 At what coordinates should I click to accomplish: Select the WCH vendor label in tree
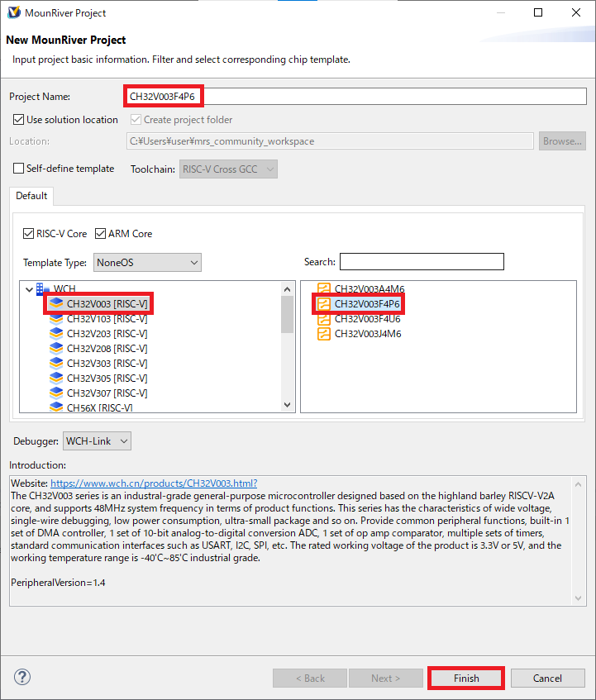click(64, 289)
